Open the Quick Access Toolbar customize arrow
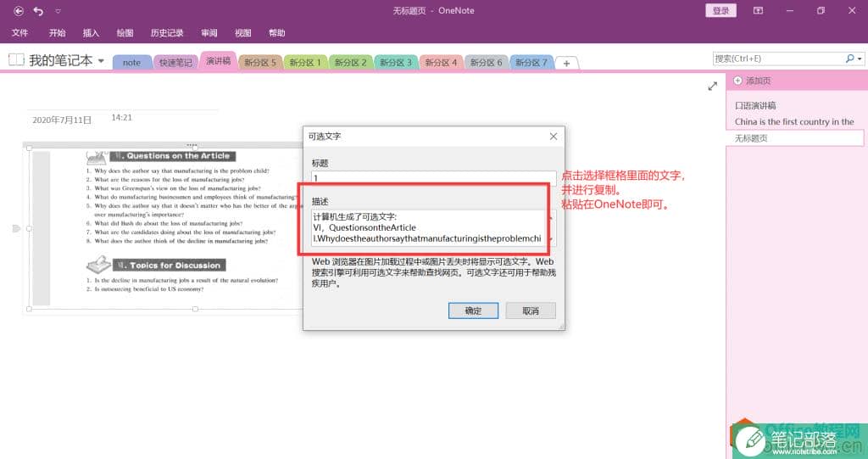Screen dimensions: 868x459 [x=58, y=11]
